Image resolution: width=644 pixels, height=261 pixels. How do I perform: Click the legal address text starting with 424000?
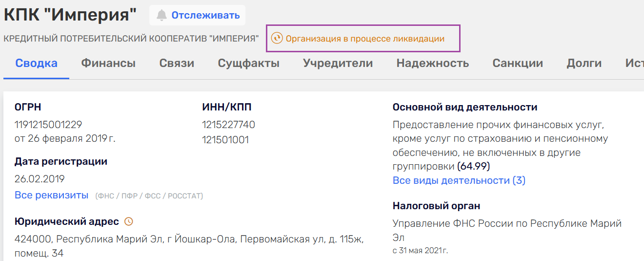189,240
